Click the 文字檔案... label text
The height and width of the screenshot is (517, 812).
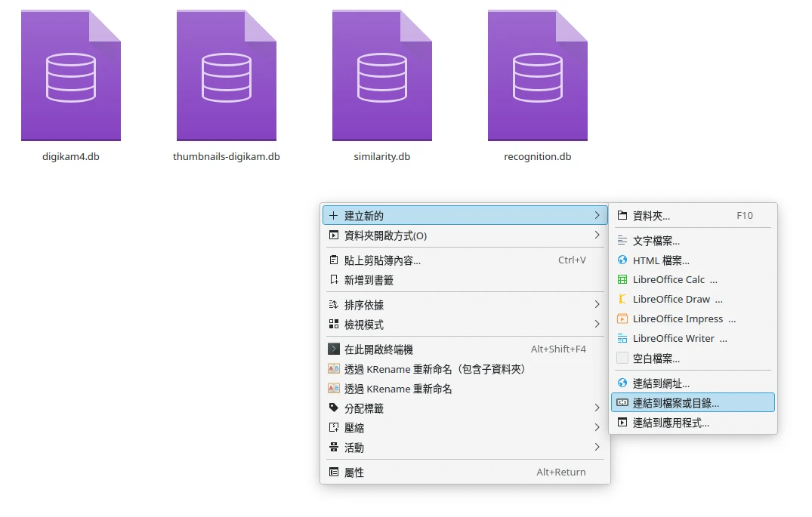tap(656, 241)
